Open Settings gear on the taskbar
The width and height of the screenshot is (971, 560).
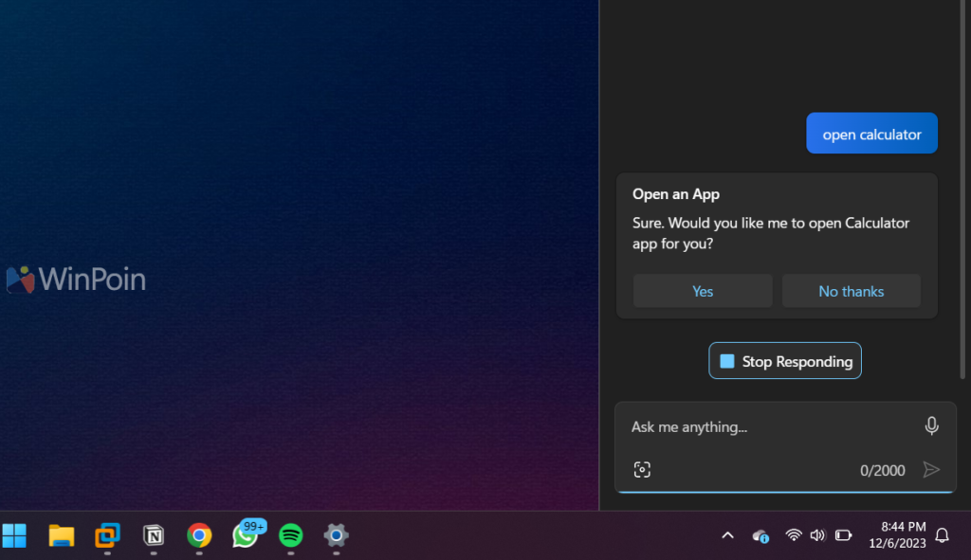pos(336,535)
